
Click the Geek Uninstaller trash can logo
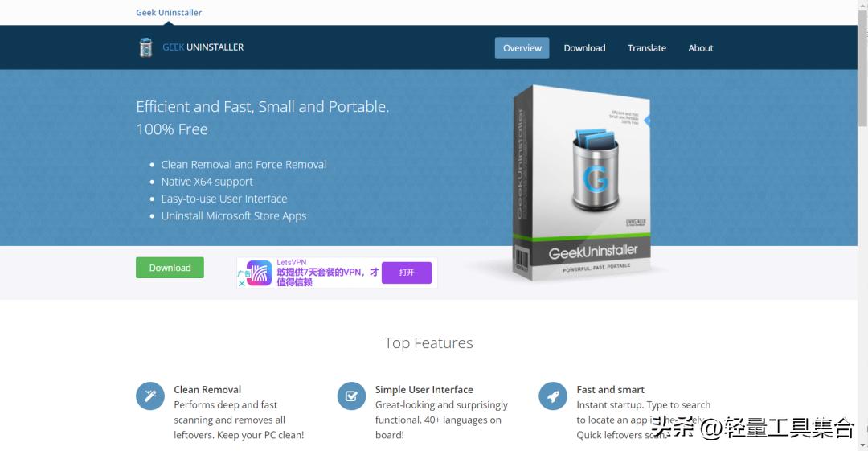(145, 47)
